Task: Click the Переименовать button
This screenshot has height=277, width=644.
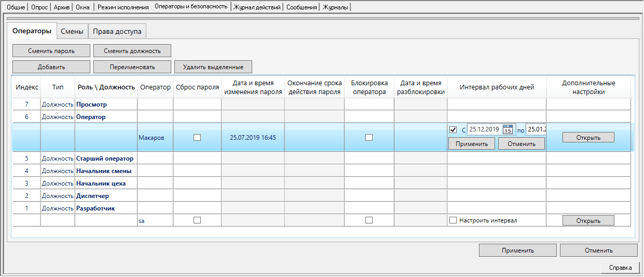Action: point(132,67)
